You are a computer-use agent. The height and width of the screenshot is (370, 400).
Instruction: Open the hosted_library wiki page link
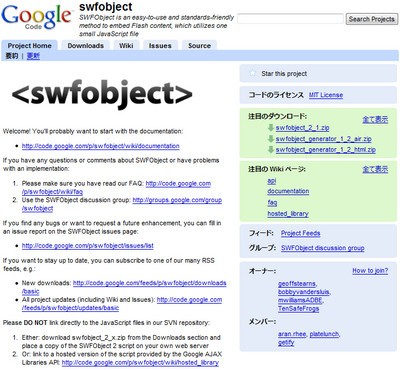[x=288, y=214]
